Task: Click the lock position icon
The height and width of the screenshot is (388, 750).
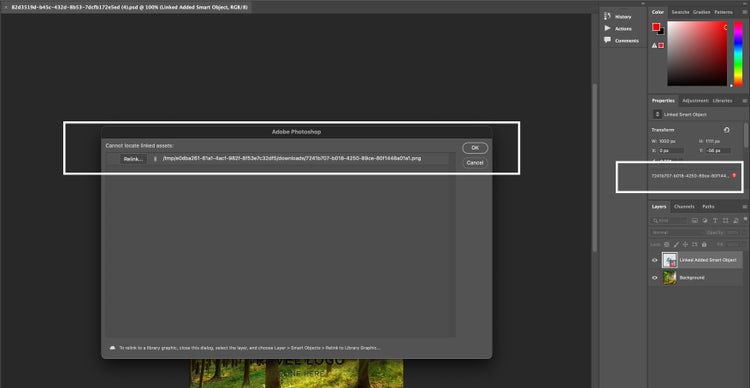Action: tap(685, 244)
